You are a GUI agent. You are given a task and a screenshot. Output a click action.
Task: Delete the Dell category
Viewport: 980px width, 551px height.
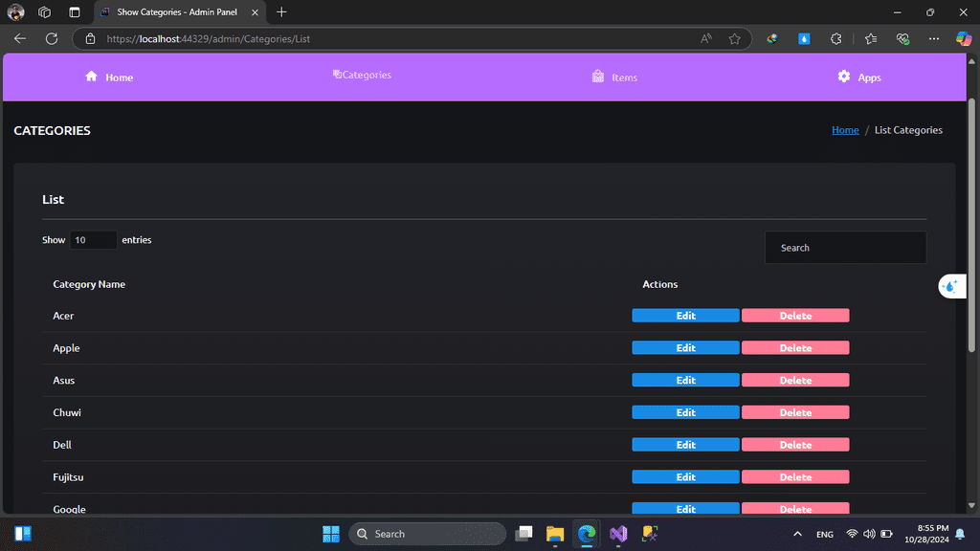tap(795, 445)
